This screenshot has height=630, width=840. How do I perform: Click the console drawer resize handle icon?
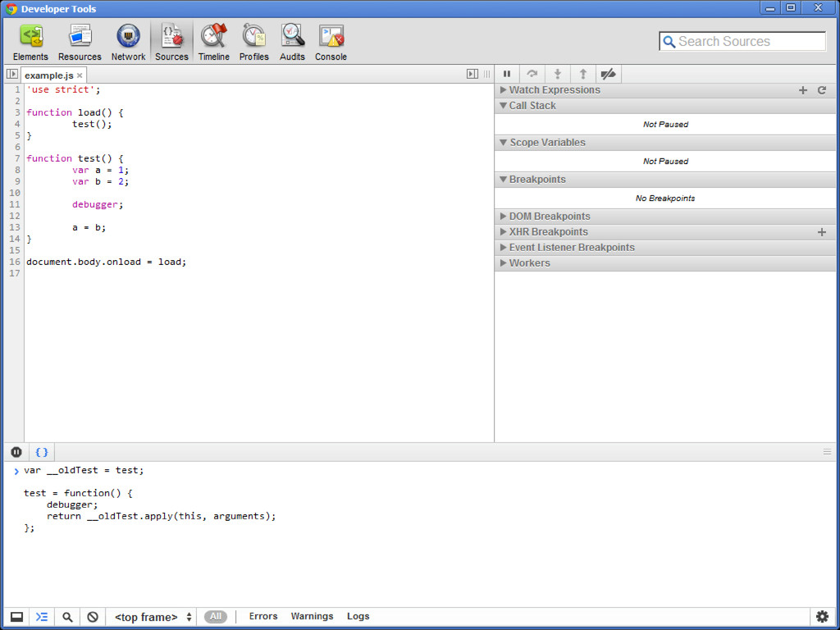(827, 452)
